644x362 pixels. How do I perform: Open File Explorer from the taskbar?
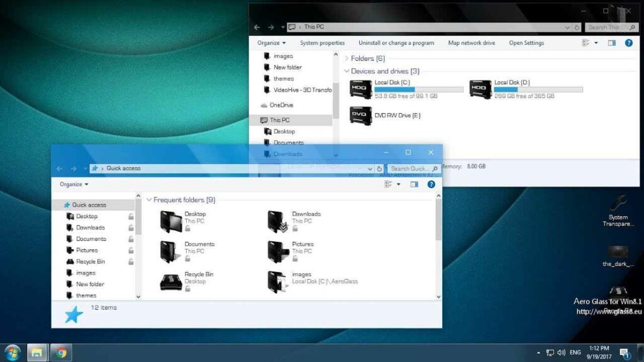point(36,352)
